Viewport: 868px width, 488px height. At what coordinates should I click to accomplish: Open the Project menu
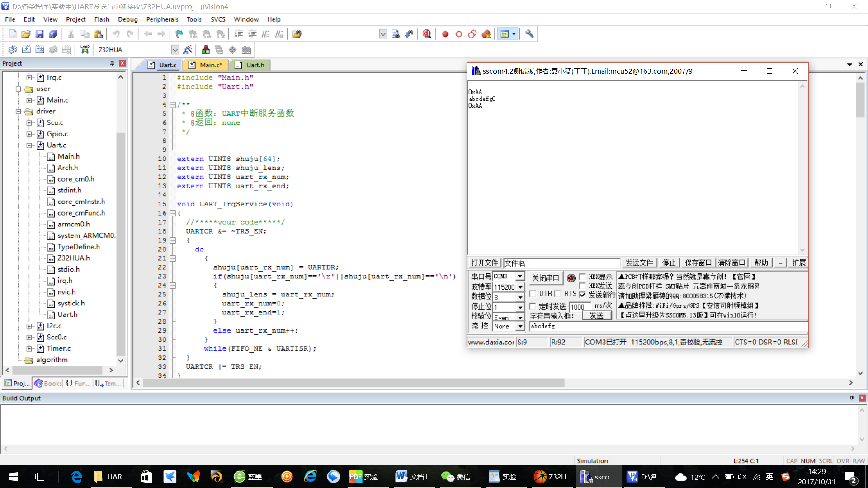[75, 19]
